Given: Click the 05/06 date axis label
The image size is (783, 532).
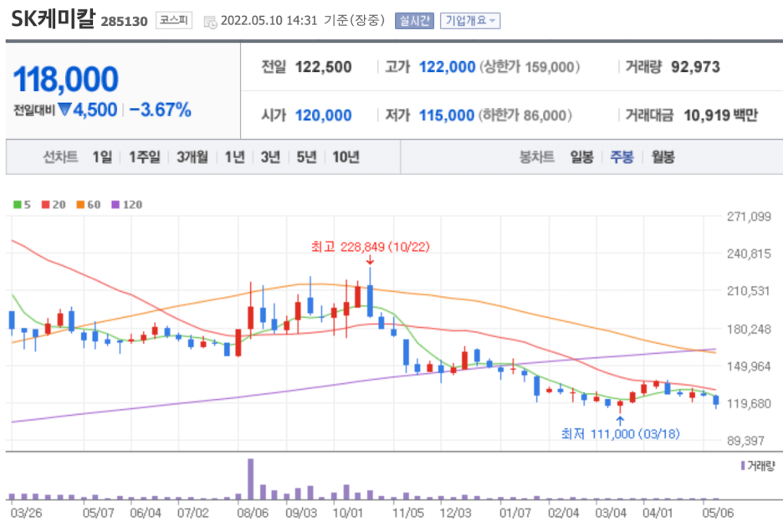Looking at the screenshot, I should coord(718,513).
